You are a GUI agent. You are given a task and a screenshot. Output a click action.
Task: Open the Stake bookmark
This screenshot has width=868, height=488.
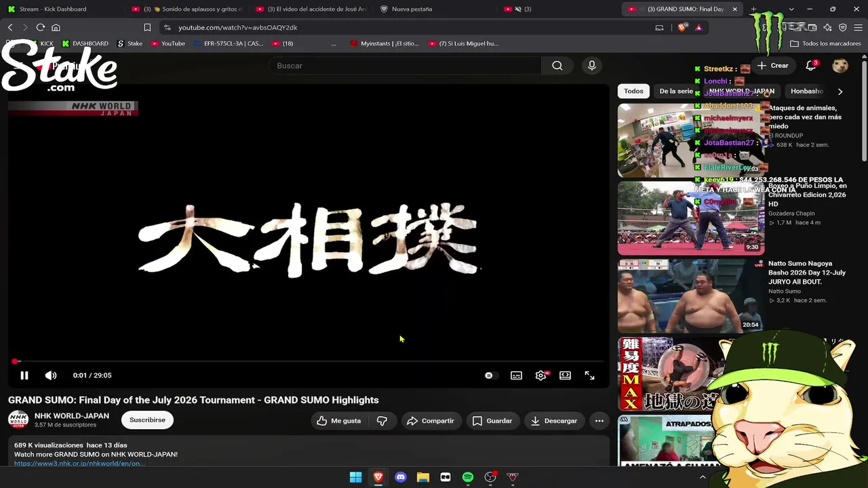pos(130,43)
